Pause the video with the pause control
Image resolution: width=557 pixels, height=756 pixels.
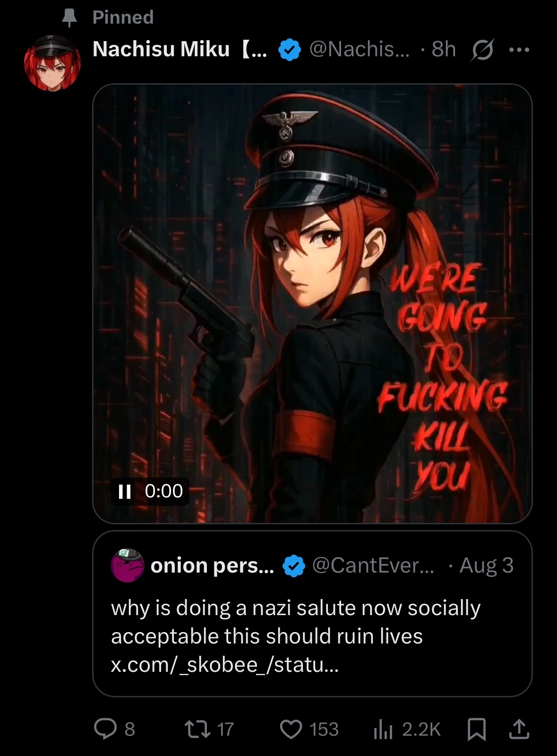point(125,491)
